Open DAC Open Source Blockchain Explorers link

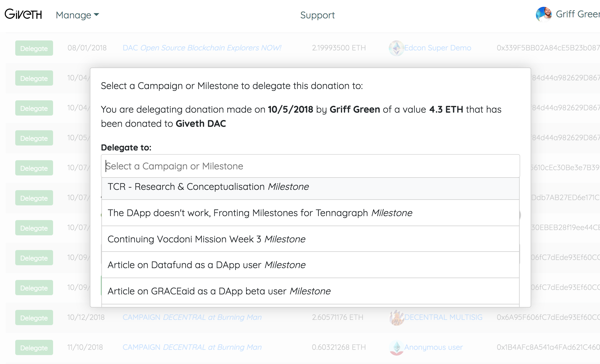click(x=202, y=48)
